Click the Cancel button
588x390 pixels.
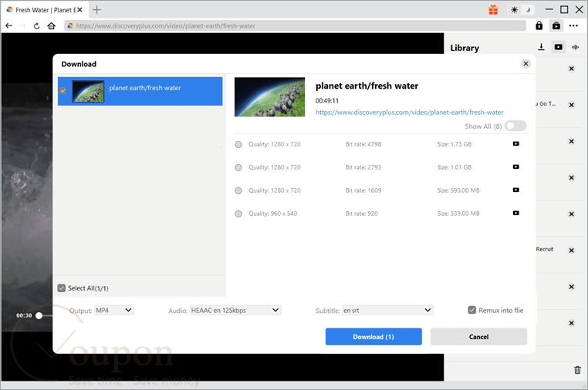click(478, 337)
